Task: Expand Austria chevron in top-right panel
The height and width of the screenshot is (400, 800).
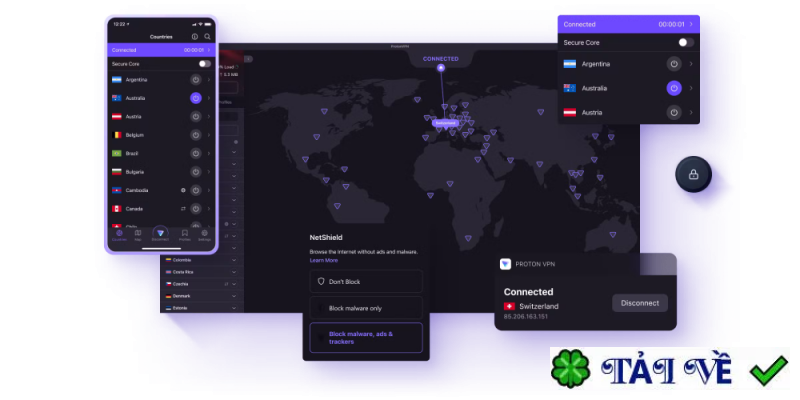Action: [x=691, y=112]
